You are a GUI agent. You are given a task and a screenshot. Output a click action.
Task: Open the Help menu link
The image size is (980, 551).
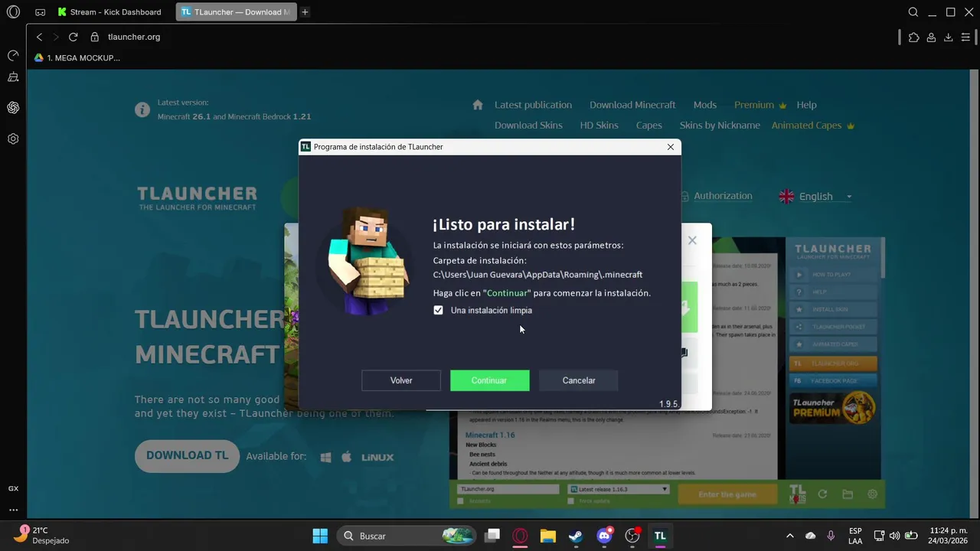(806, 105)
